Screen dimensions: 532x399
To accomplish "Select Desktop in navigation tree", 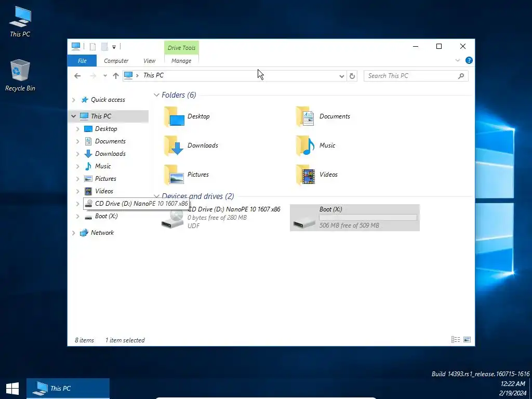I will coord(106,129).
